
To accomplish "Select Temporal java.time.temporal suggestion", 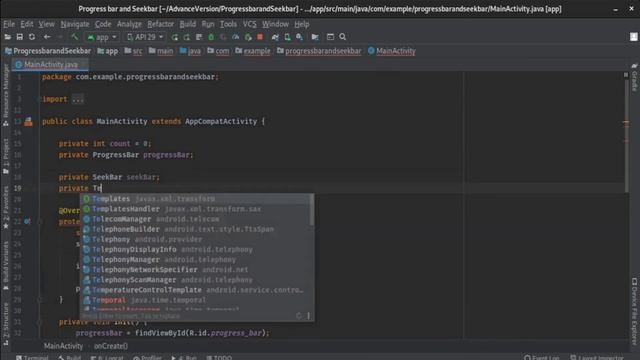I will [x=196, y=300].
